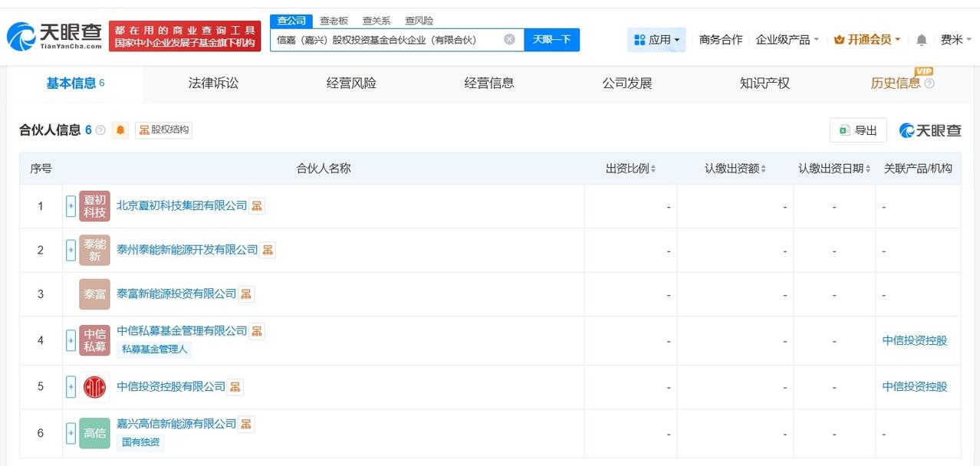Click help icon next to 合伙人信息
Image resolution: width=980 pixels, height=466 pixels.
click(x=100, y=130)
